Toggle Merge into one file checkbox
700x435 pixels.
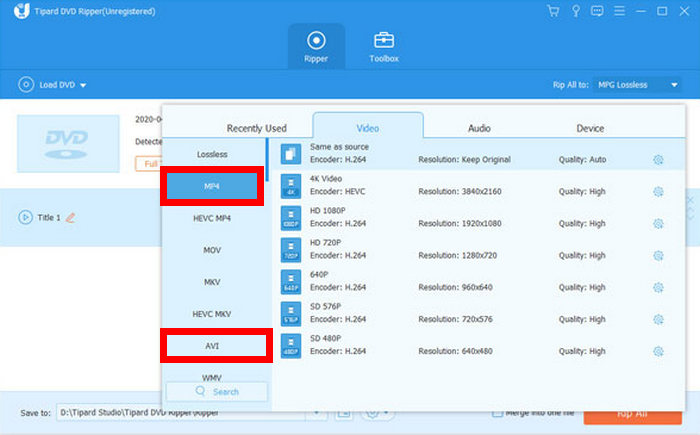(497, 414)
